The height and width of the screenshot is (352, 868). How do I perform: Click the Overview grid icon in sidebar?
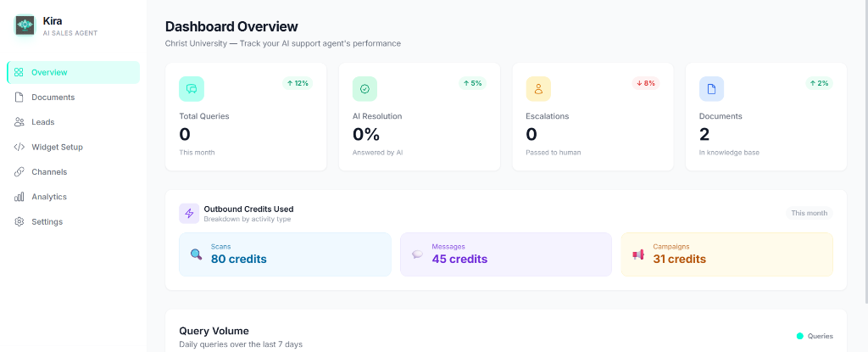19,72
